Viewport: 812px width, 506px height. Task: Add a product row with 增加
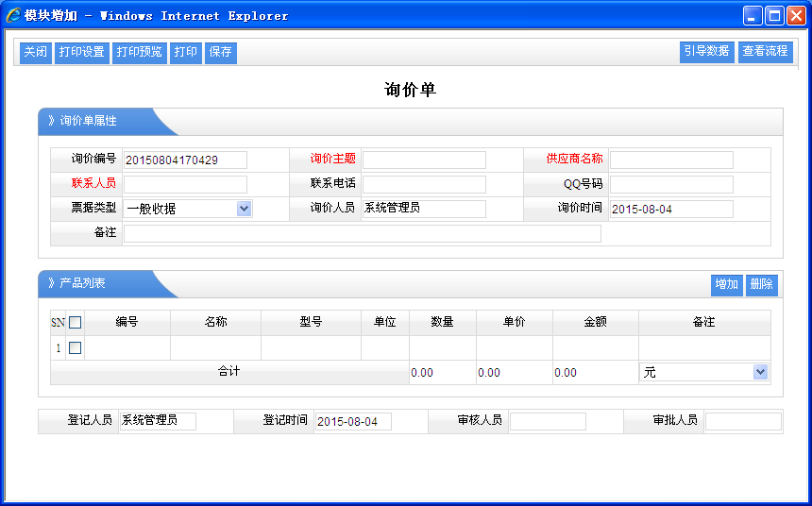[x=726, y=285]
